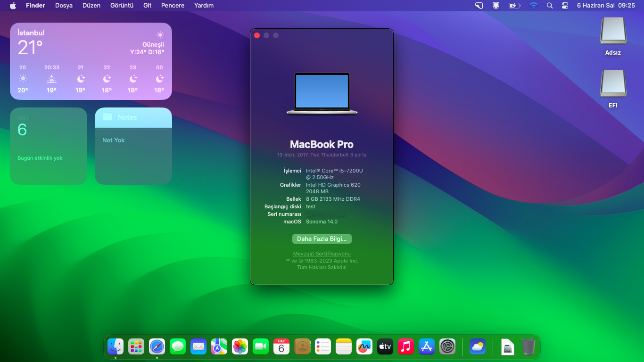
Task: Open the Trash in Dock
Action: [528, 347]
